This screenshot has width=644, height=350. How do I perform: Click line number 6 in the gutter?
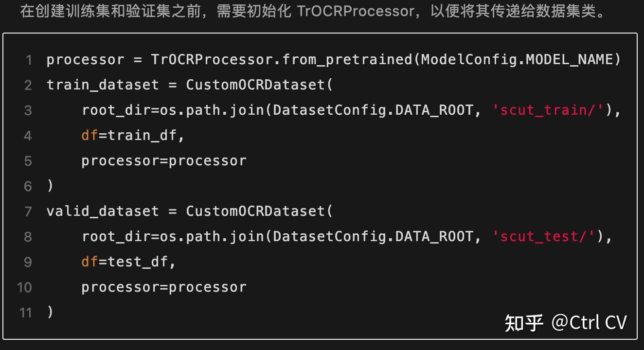[28, 187]
